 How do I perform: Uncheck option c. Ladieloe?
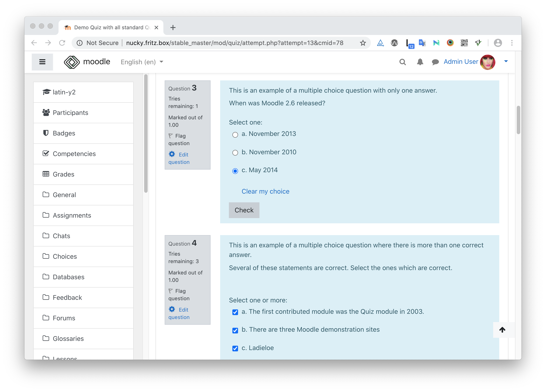(x=235, y=349)
